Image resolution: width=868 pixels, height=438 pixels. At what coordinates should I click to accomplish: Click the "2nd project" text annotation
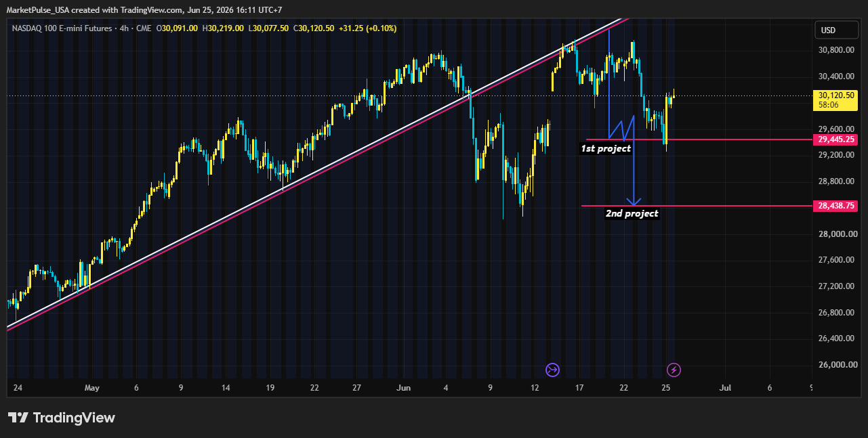tap(632, 213)
